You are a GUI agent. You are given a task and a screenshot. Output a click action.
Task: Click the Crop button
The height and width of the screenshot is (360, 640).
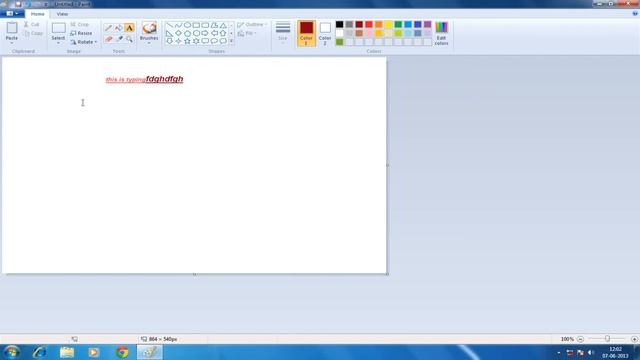80,24
